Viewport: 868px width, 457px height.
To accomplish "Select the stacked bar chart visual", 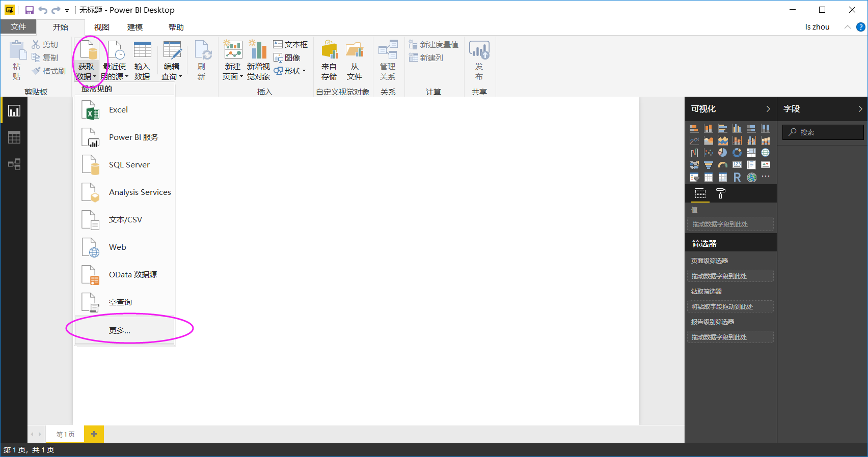I will tap(694, 128).
